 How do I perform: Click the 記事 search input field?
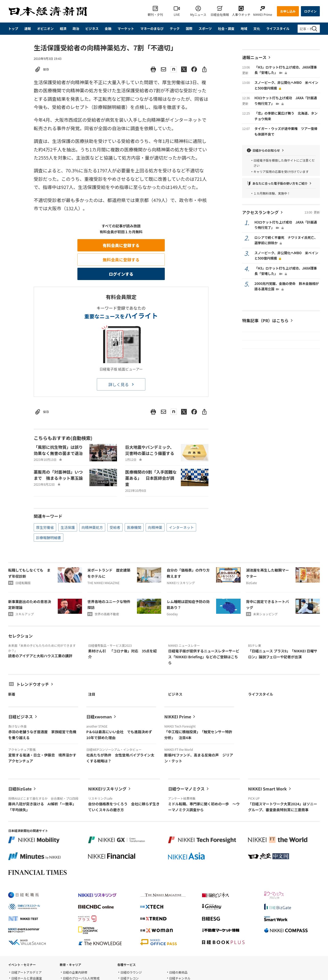pyautogui.click(x=305, y=29)
